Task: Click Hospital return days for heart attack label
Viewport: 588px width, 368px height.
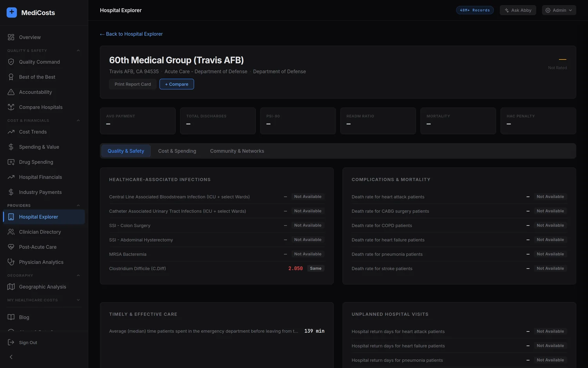Action: pos(398,332)
